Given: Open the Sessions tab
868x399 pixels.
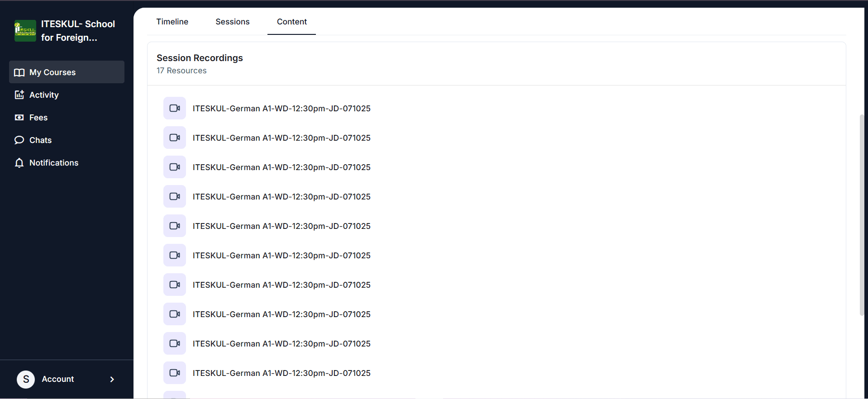Looking at the screenshot, I should point(232,22).
